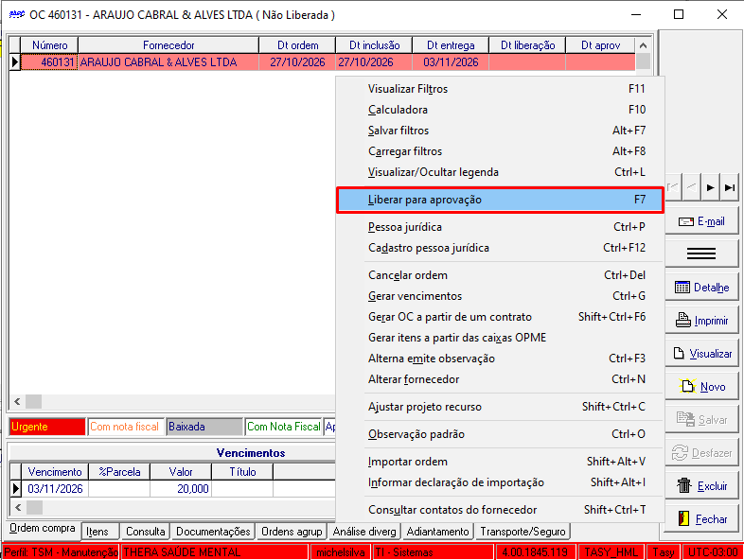Click the Urgente red legend swatch
744x560 pixels.
point(47,427)
